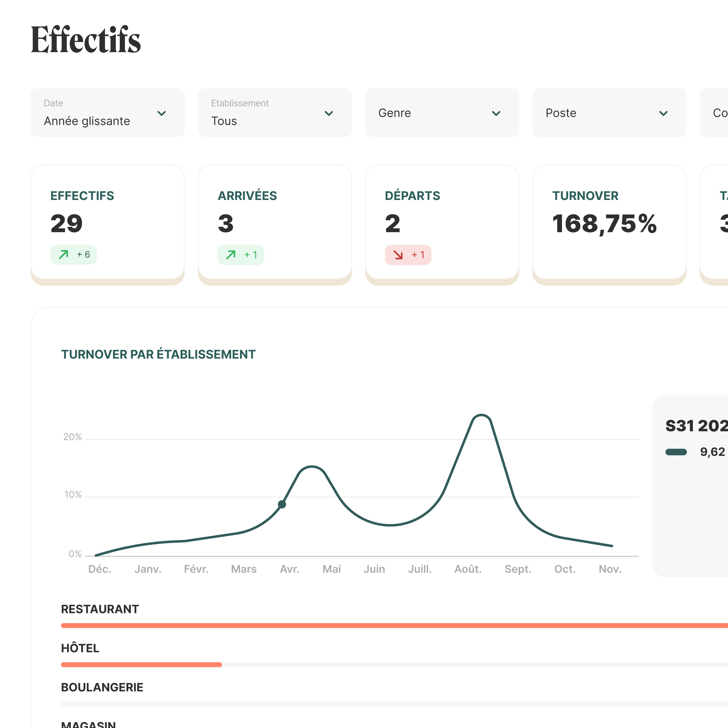Click the dark green legend swatch beside 9,62
Viewport: 728px width, 728px height.
coord(676,452)
